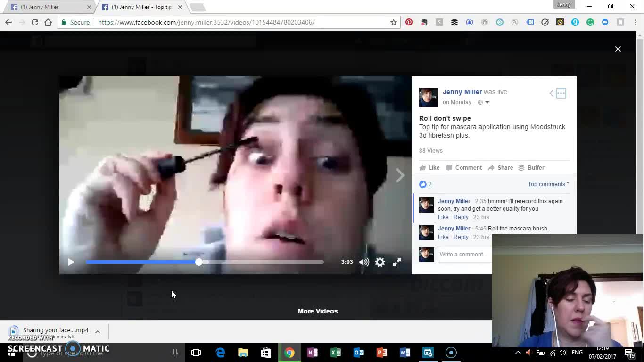Open the Sharing your face mp4 download
Image resolution: width=644 pixels, height=362 pixels.
point(50,332)
